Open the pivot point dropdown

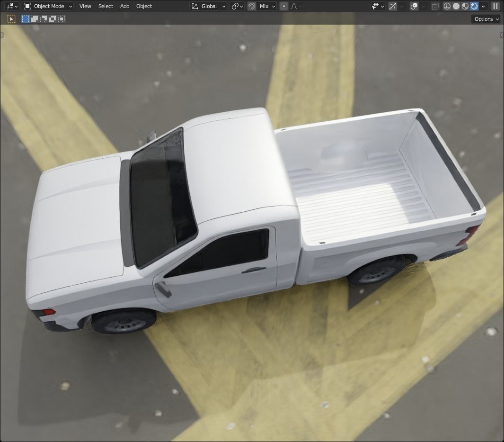(237, 6)
